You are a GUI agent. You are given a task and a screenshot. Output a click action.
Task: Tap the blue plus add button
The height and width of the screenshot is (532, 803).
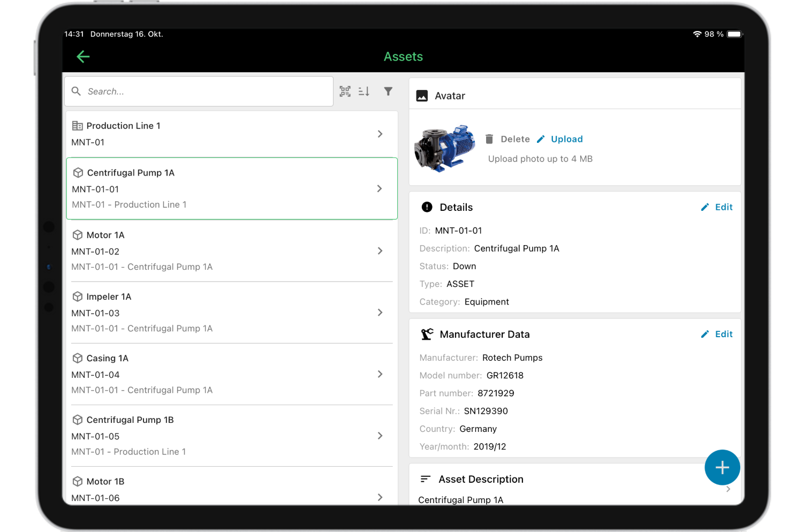click(722, 467)
